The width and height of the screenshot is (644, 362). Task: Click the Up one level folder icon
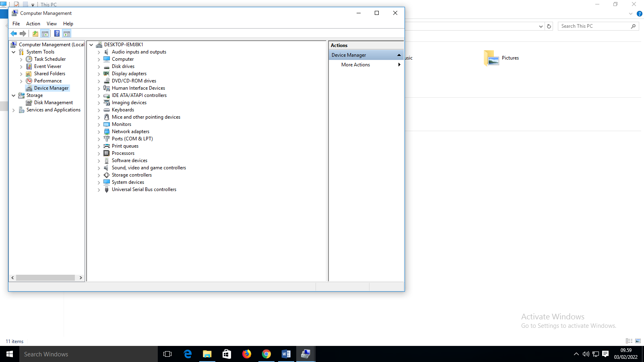pyautogui.click(x=35, y=34)
